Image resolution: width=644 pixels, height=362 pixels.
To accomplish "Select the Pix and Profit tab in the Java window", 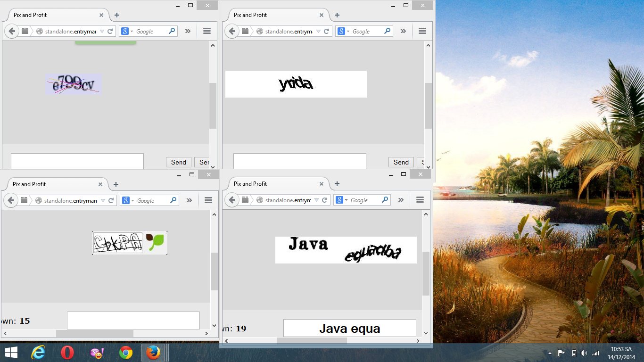I will pos(276,184).
